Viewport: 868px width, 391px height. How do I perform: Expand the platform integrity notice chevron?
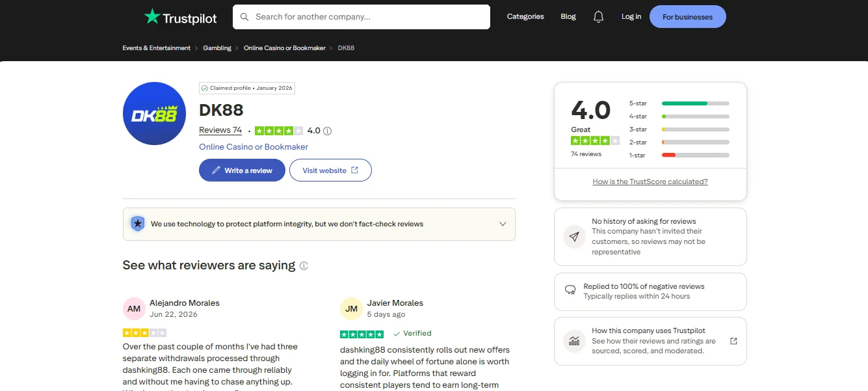point(503,224)
